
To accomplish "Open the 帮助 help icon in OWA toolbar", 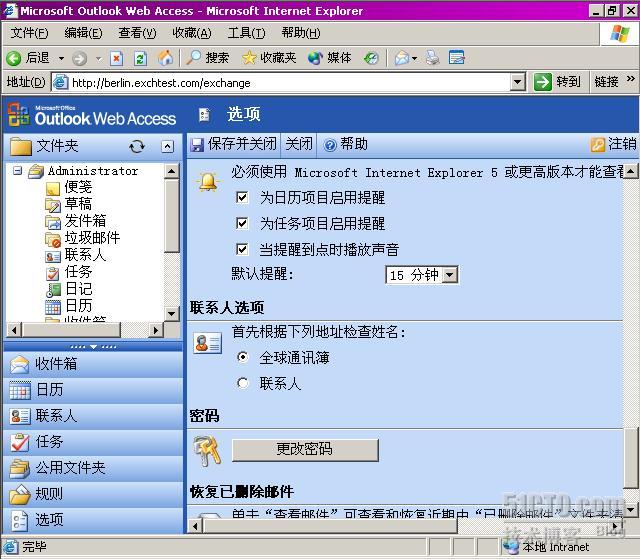I will (x=330, y=144).
